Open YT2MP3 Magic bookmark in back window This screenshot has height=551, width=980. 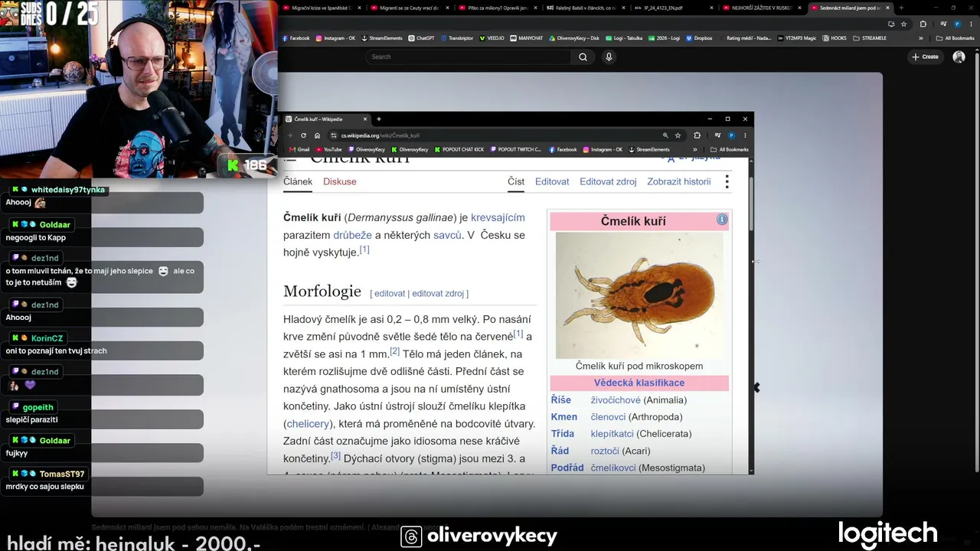[797, 37]
